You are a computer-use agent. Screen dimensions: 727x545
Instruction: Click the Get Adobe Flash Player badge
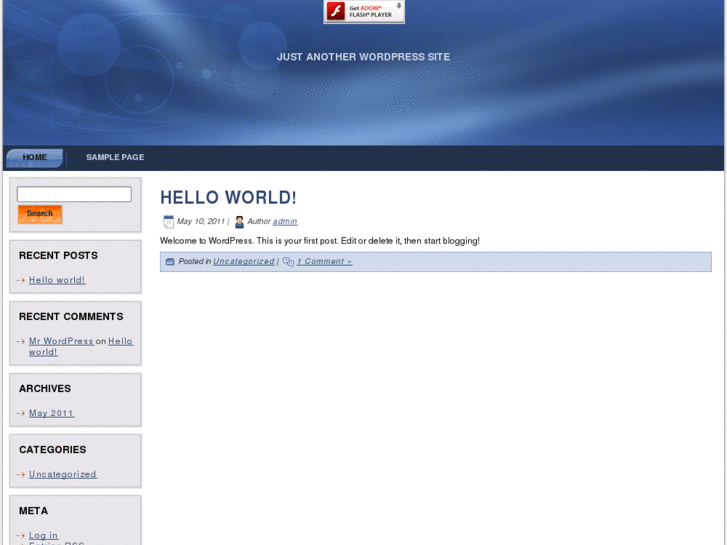[x=364, y=12]
